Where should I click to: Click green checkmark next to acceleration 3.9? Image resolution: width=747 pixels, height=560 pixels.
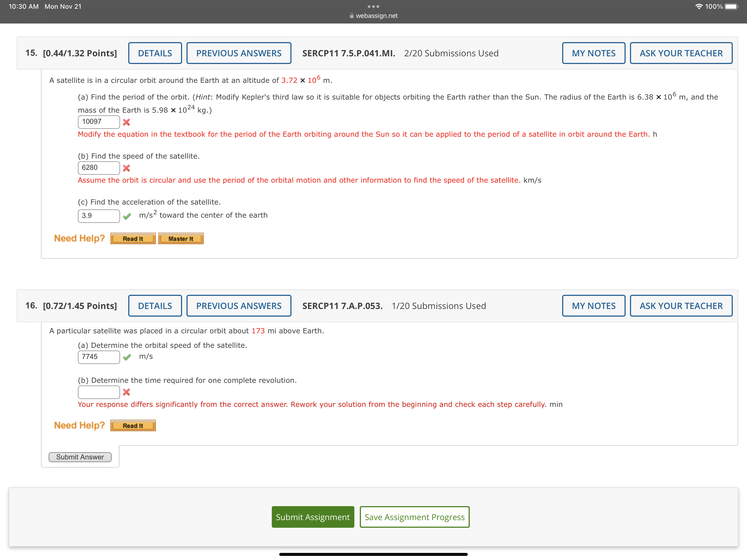[x=127, y=216]
